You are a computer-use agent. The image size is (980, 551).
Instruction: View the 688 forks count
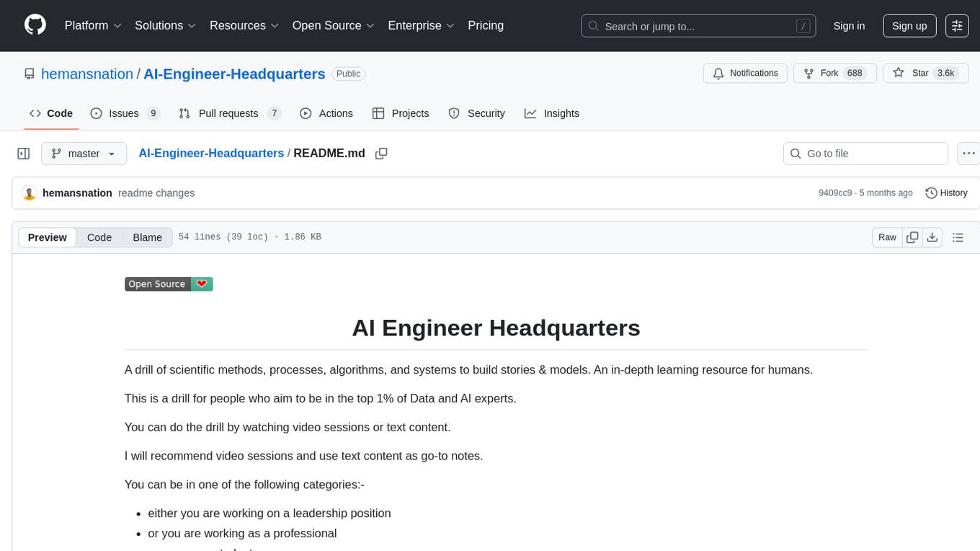(855, 73)
